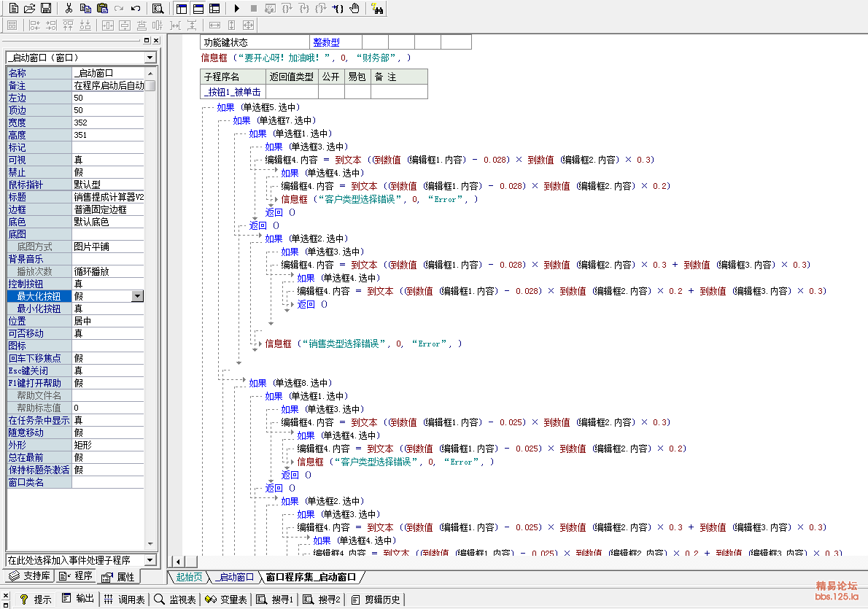
Task: Click property list scroll-up arrow
Action: click(150, 73)
